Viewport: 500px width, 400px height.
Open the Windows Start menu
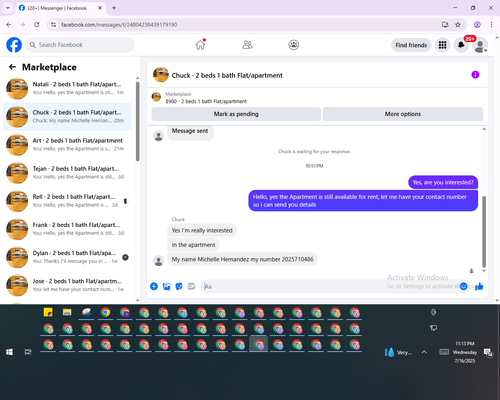click(x=9, y=352)
